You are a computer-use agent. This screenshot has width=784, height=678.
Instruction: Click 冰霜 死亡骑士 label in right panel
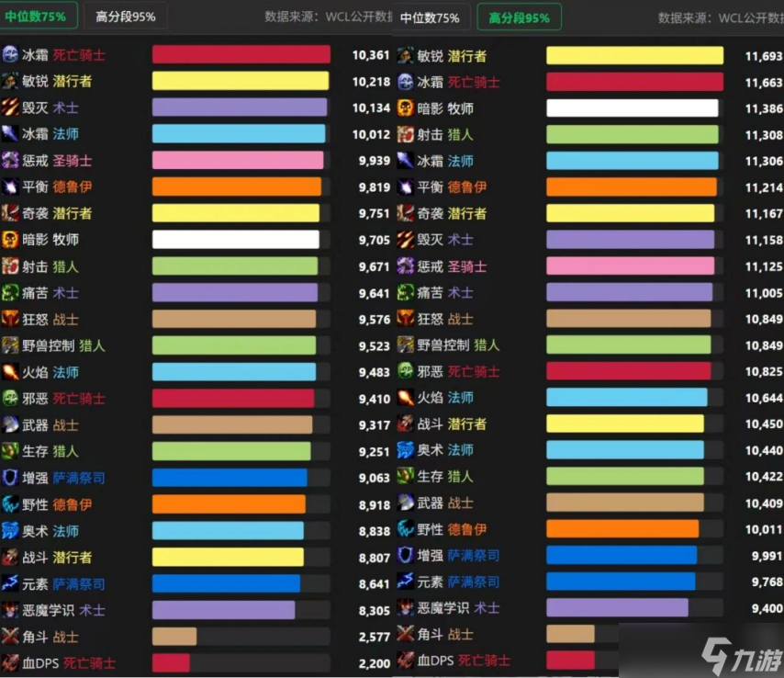click(x=458, y=82)
